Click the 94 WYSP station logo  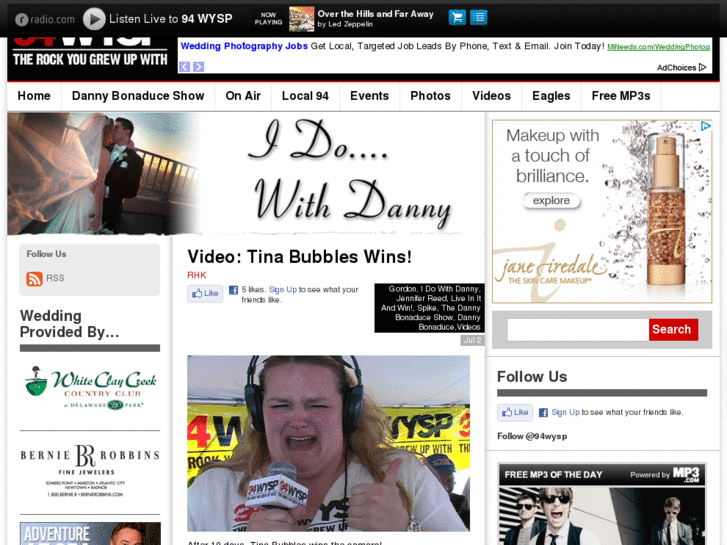[x=90, y=52]
